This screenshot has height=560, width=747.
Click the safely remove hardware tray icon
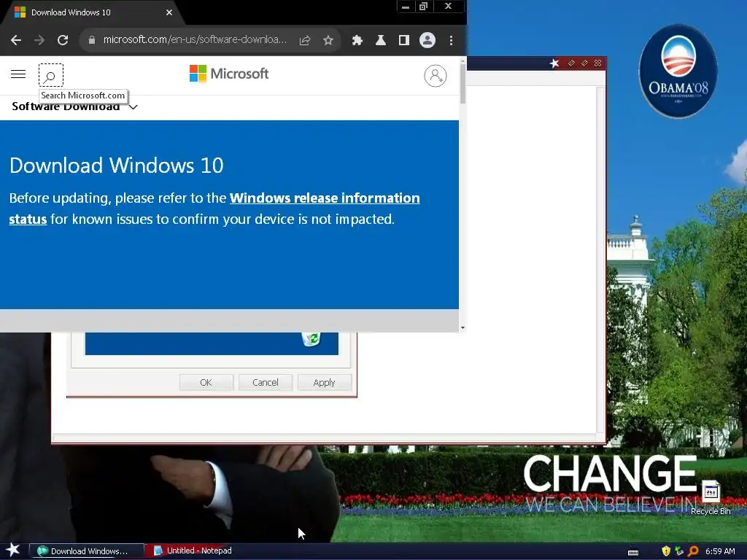pyautogui.click(x=679, y=551)
